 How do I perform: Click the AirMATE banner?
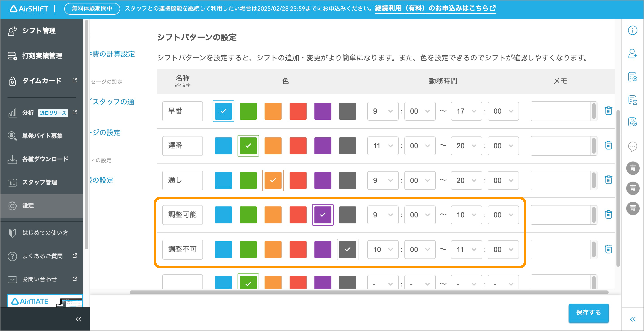pyautogui.click(x=45, y=301)
